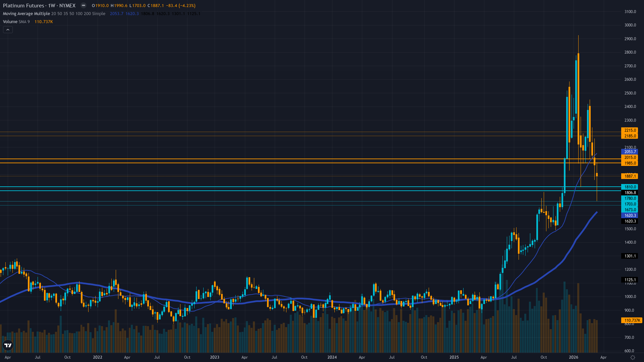Click the 1780.0 cyan price label
644x362 pixels.
point(630,198)
